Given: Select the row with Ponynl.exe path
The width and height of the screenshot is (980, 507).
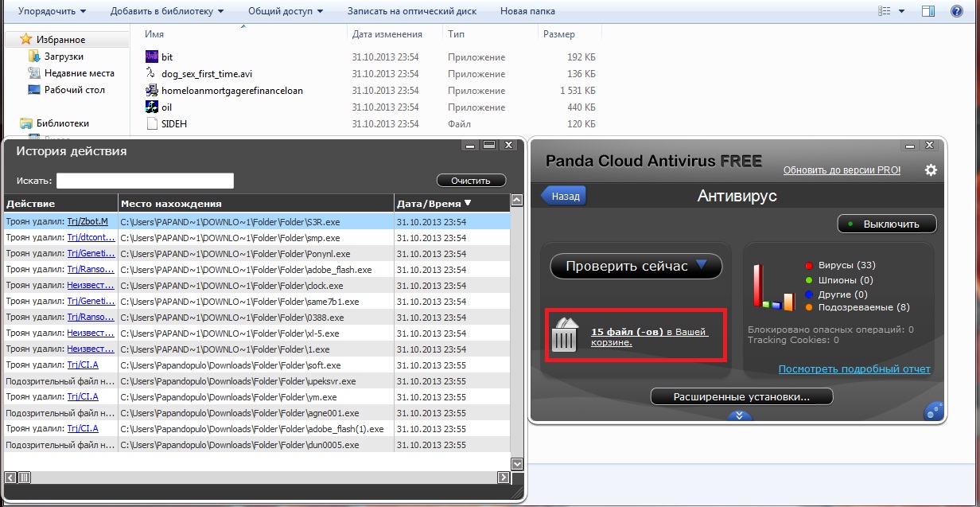Looking at the screenshot, I should click(257, 253).
